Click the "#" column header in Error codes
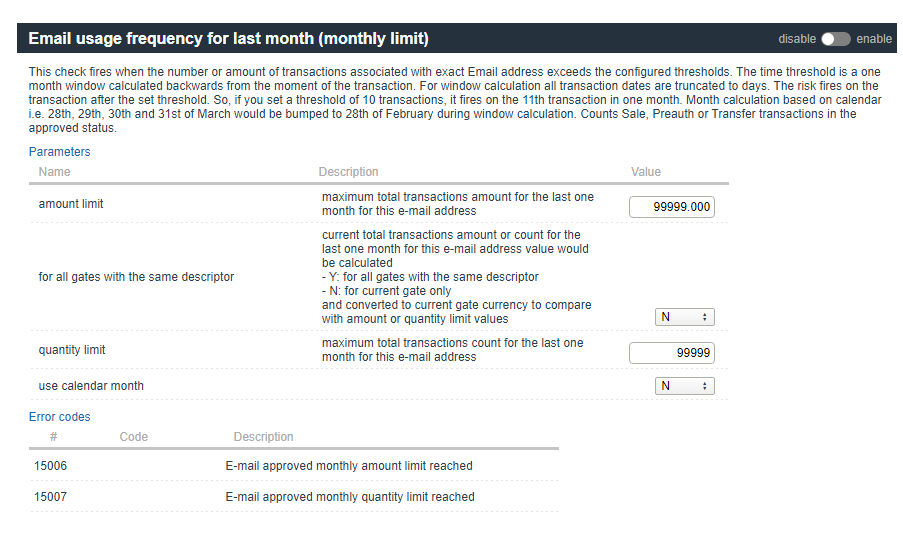 pos(53,437)
